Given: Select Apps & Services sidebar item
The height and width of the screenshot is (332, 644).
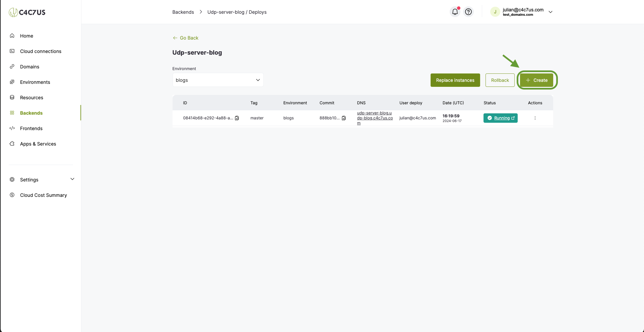Looking at the screenshot, I should [38, 144].
